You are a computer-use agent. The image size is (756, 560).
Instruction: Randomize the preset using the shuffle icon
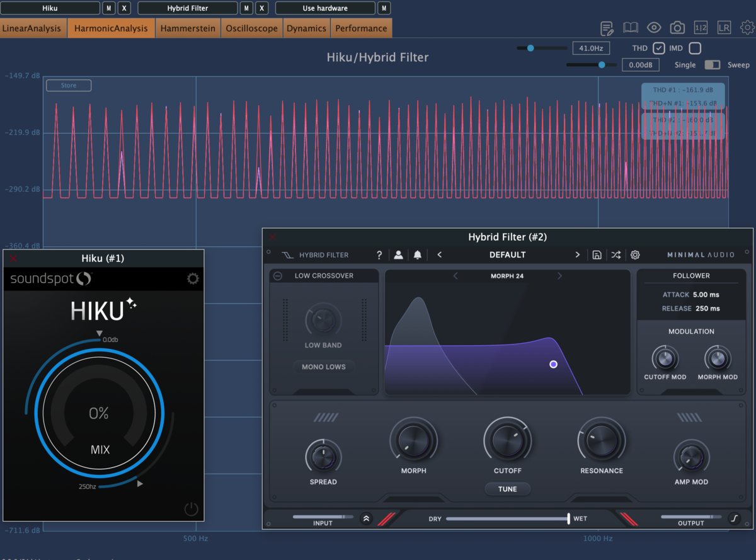[x=616, y=255]
